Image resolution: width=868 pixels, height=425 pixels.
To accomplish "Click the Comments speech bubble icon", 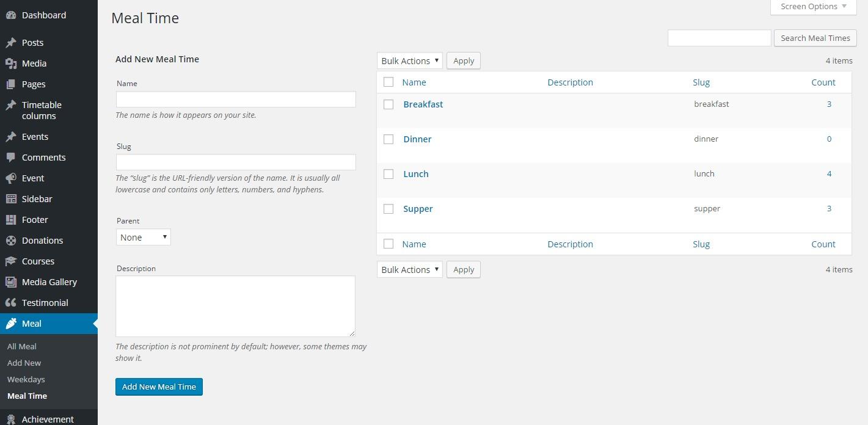I will [10, 158].
